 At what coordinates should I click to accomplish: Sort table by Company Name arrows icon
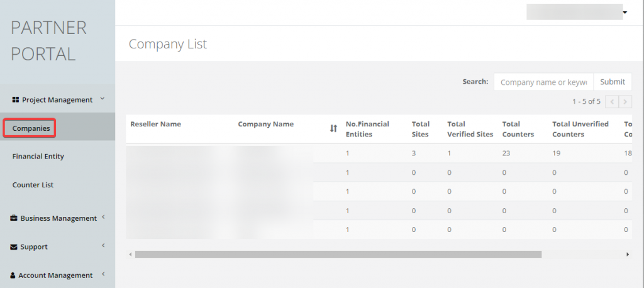[333, 128]
